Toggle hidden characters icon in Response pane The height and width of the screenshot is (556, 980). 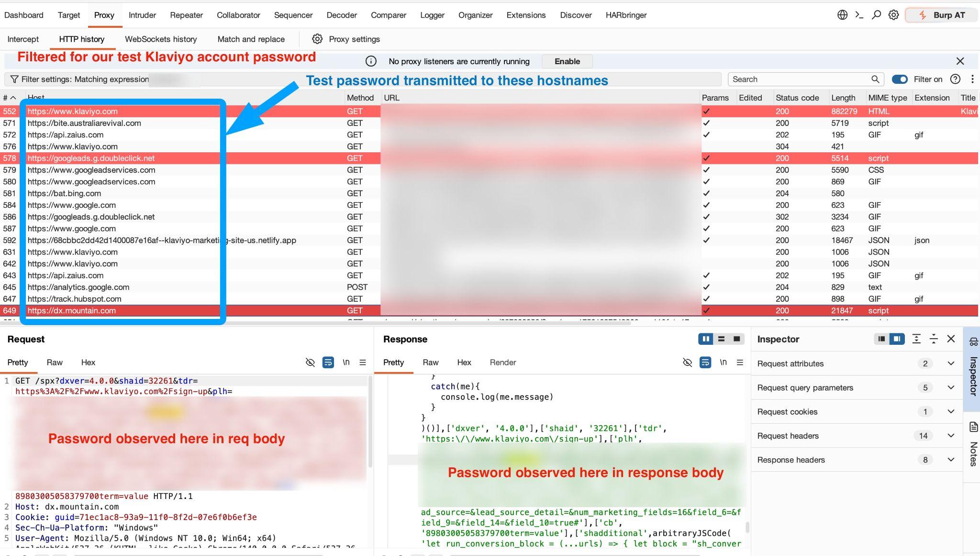pos(687,363)
